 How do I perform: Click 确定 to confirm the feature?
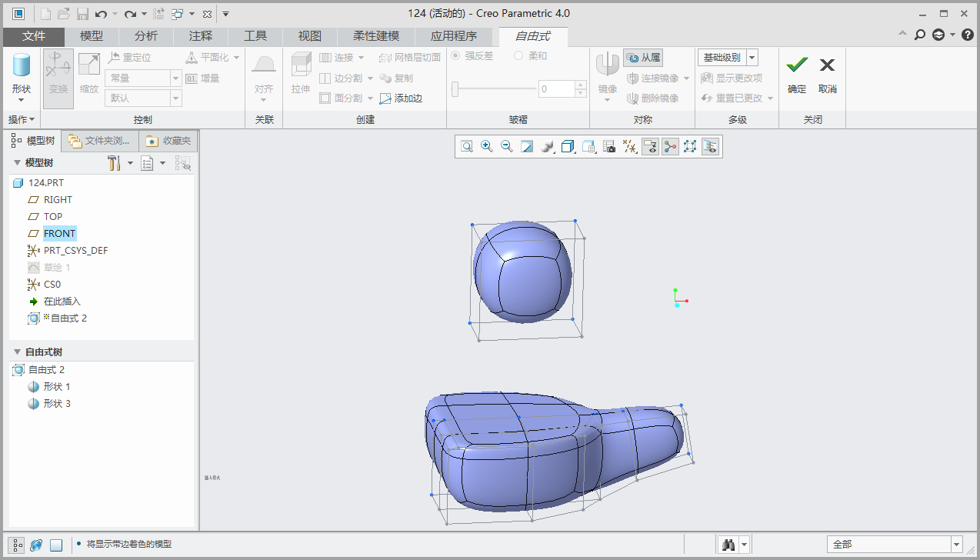(x=797, y=74)
